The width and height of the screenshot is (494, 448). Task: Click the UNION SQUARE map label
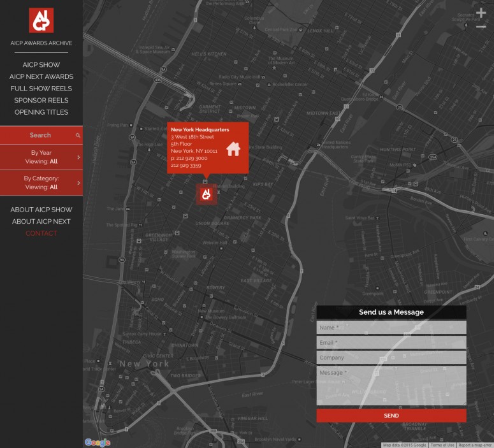click(212, 224)
